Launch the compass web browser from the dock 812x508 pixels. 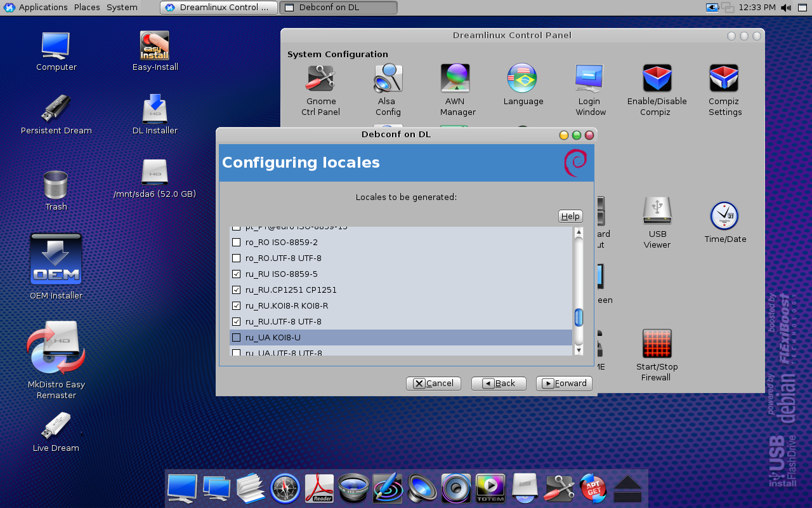pos(285,489)
